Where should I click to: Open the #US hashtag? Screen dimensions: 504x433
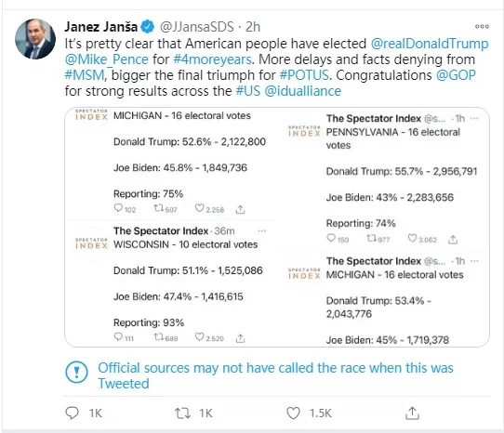pyautogui.click(x=248, y=91)
